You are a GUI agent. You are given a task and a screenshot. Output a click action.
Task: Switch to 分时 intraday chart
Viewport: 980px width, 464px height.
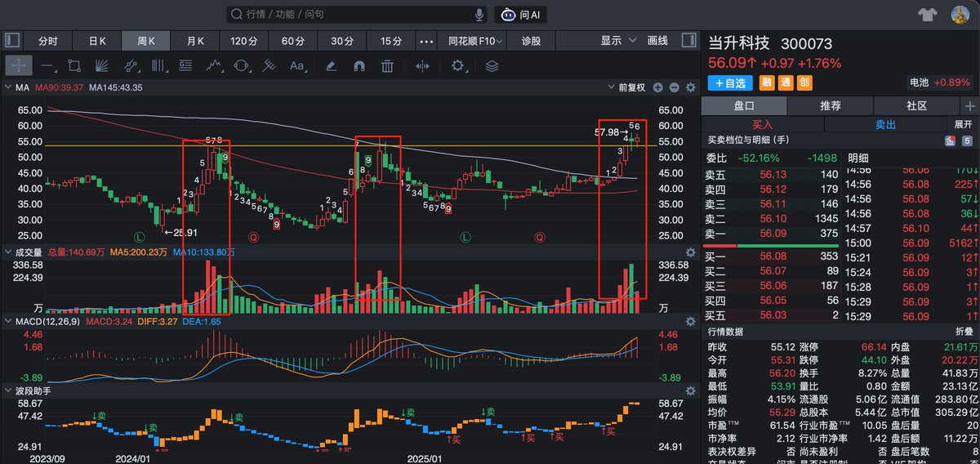click(48, 41)
